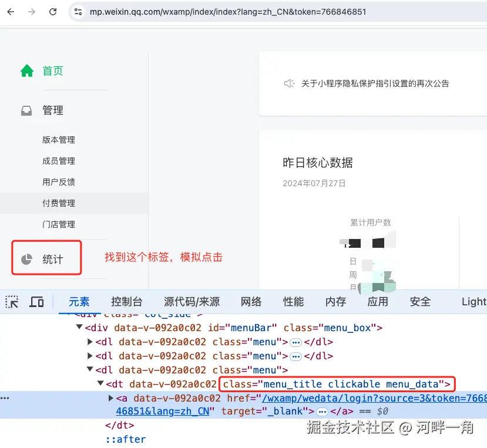
Task: Open 成员管理 in sidebar
Action: click(59, 161)
